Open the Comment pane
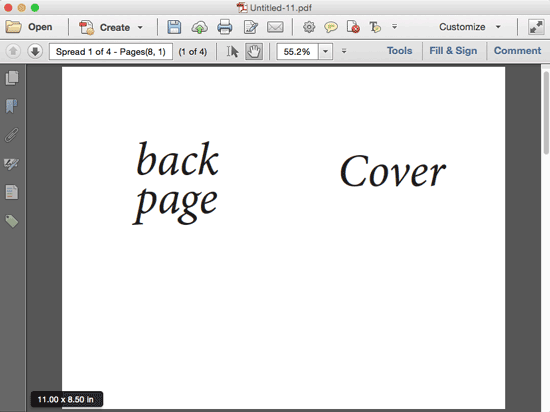550x412 pixels. pos(517,51)
